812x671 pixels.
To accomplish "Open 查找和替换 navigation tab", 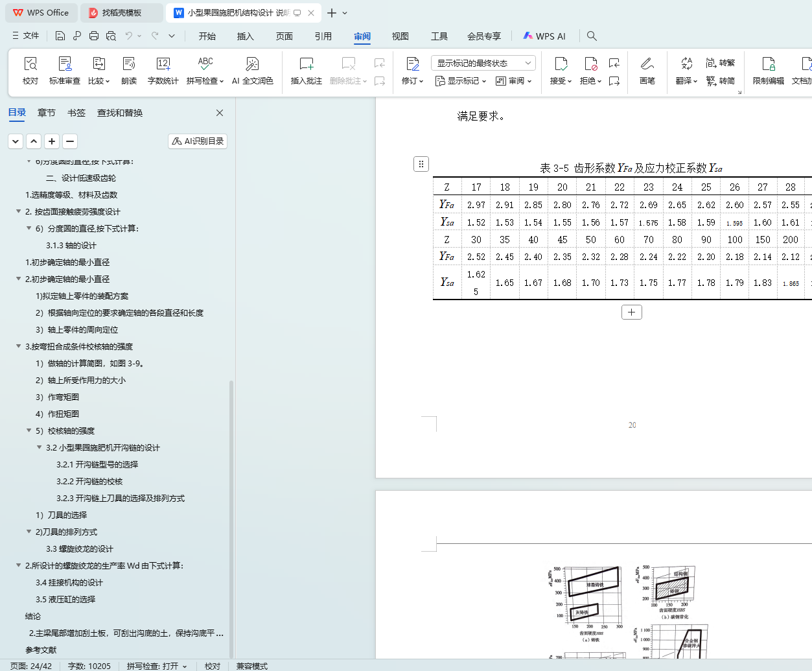I will 120,113.
